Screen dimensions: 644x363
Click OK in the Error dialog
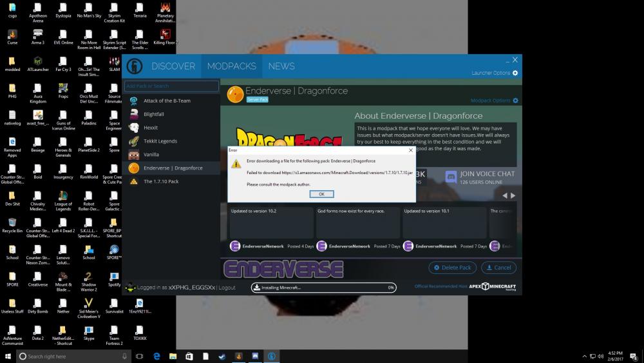click(321, 194)
